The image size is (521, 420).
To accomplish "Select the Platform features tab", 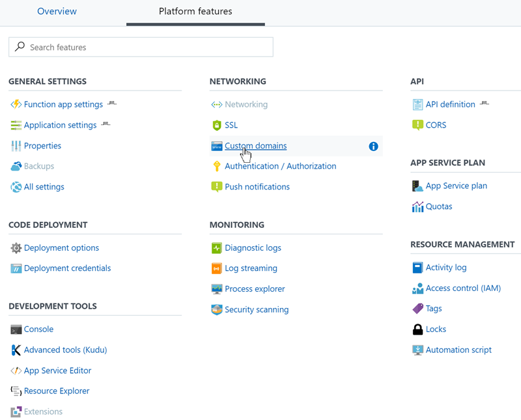I will [x=195, y=11].
